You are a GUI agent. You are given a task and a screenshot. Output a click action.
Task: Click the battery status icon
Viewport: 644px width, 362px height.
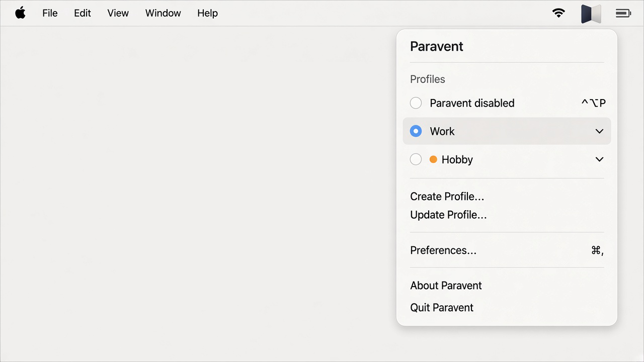pyautogui.click(x=623, y=13)
